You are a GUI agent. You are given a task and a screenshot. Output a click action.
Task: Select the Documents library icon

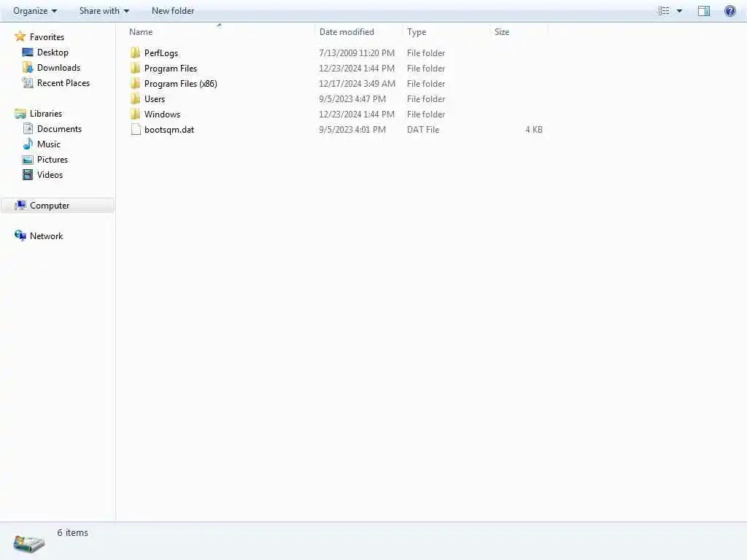28,128
